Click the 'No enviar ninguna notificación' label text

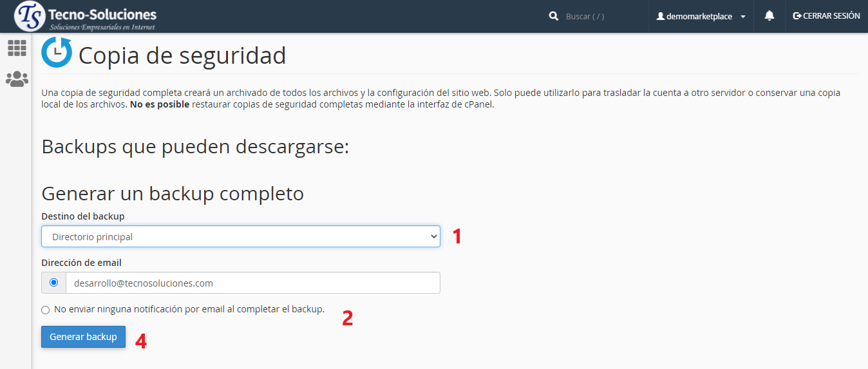click(x=189, y=309)
